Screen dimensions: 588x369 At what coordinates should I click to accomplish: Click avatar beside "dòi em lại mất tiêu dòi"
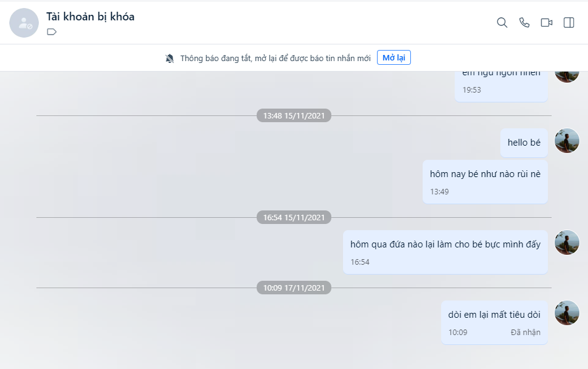pyautogui.click(x=567, y=313)
